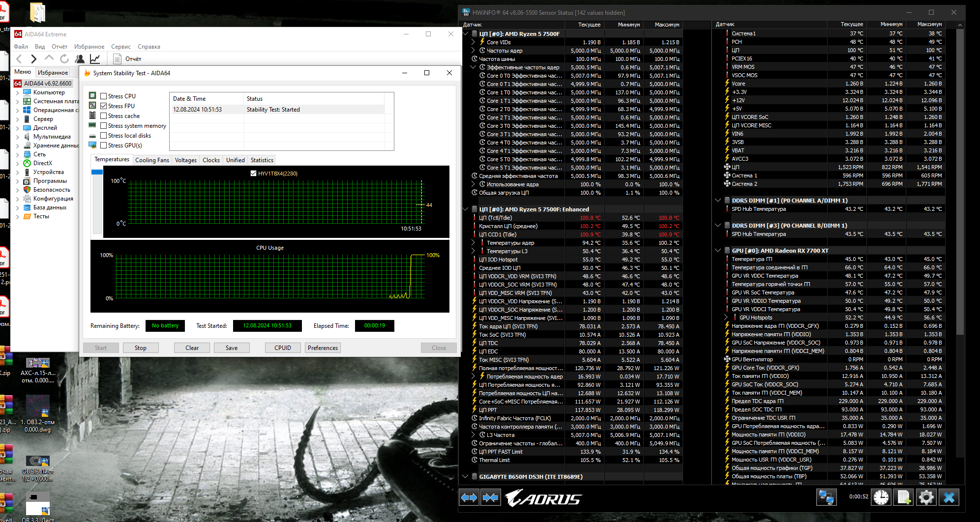Click the Stop button in stability test
Screen dimensions: 980x522
[141, 348]
